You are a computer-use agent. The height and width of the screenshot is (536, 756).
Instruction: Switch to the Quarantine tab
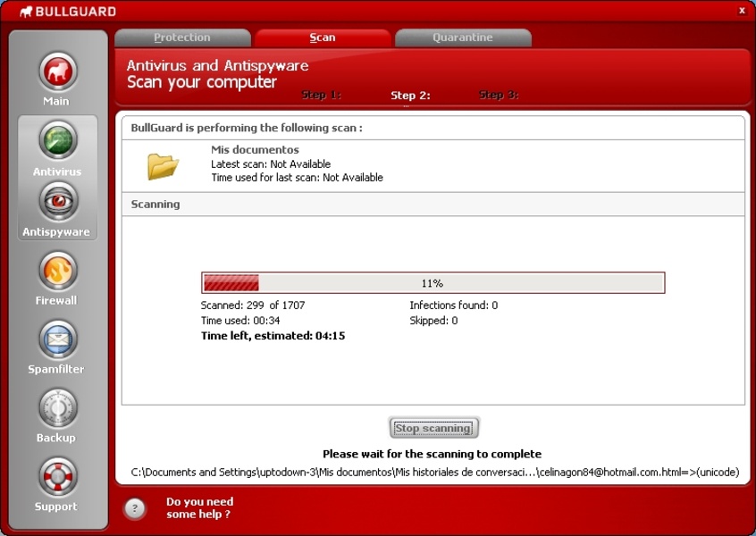pos(463,38)
